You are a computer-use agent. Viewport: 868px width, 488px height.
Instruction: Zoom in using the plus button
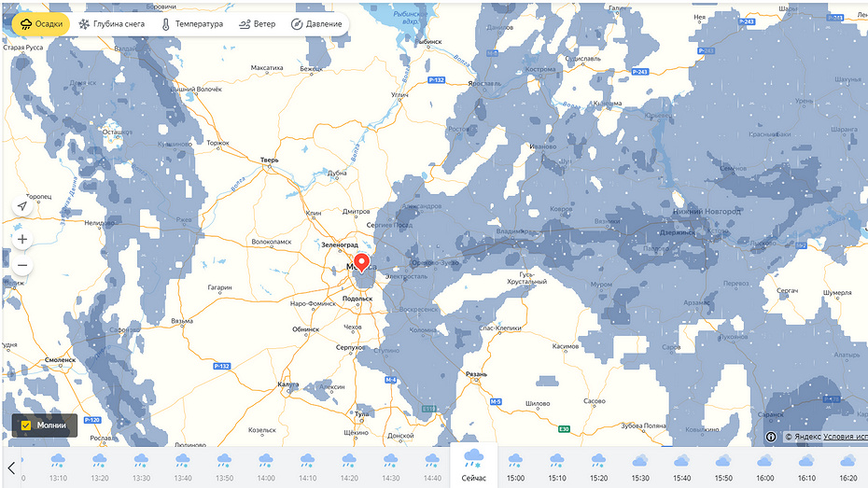22,239
